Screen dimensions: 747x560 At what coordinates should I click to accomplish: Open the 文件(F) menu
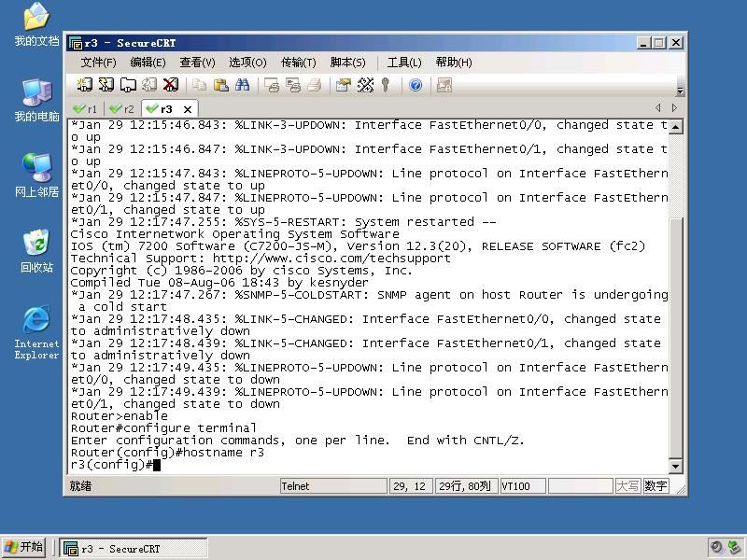point(98,63)
